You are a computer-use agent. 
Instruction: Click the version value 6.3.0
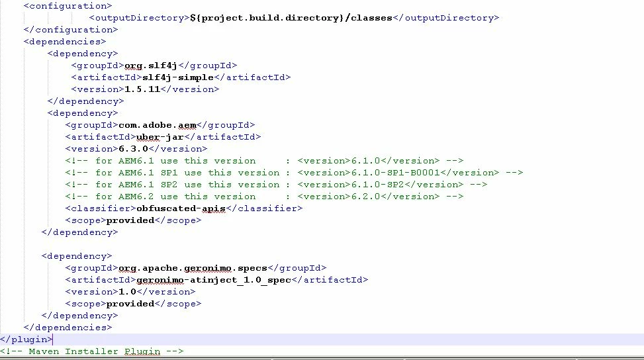point(133,149)
